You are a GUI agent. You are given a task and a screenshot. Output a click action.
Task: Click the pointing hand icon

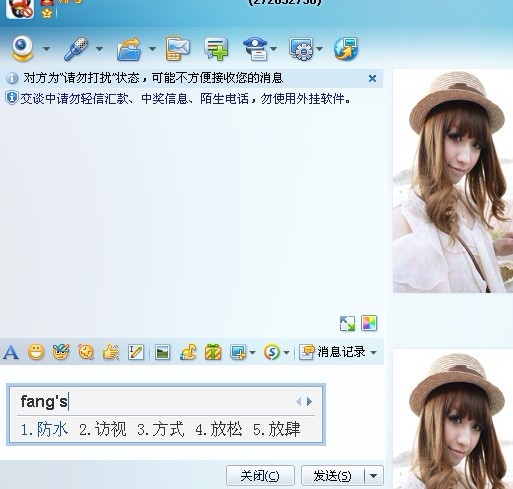click(111, 352)
